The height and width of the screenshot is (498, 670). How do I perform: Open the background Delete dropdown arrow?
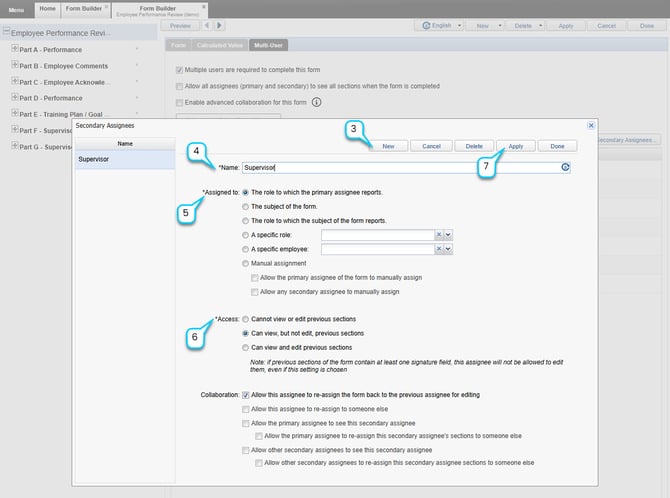(541, 26)
